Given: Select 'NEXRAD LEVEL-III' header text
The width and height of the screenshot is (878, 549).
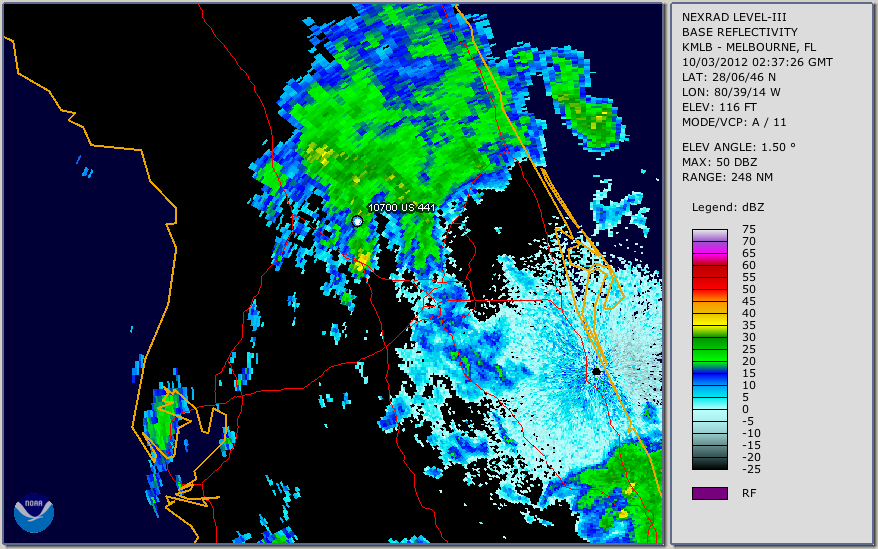Looking at the screenshot, I should click(734, 17).
